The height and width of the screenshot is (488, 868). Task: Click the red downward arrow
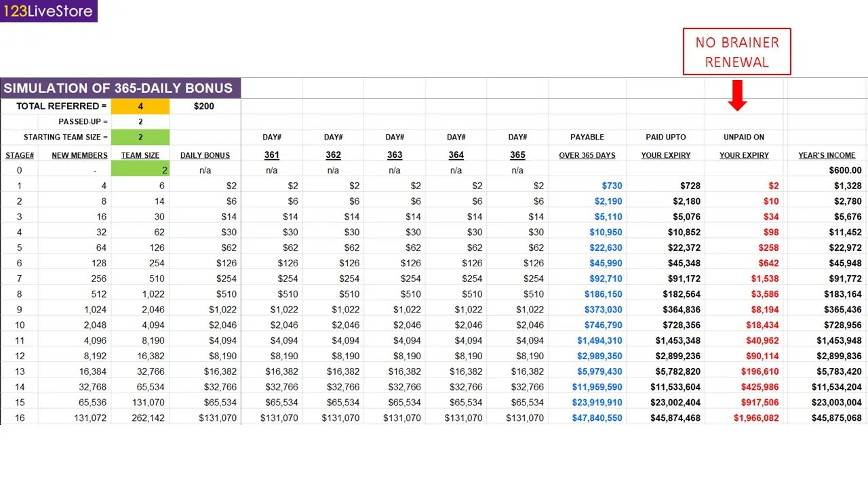coord(737,96)
